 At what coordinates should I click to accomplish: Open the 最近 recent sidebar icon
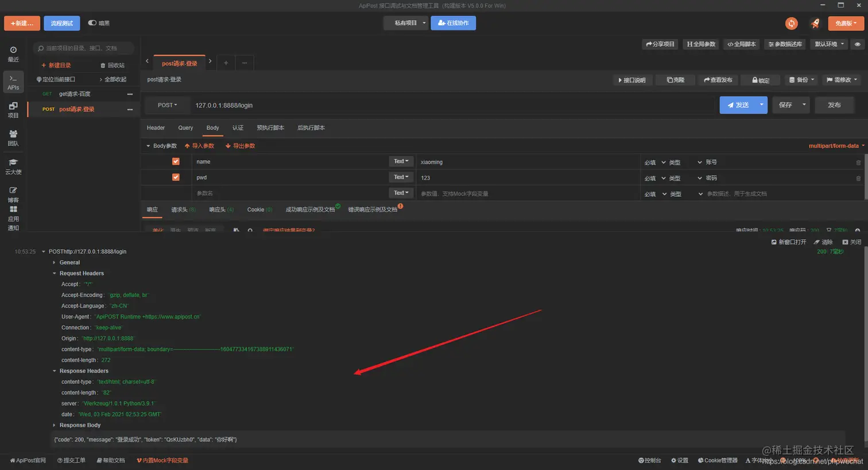(x=13, y=54)
